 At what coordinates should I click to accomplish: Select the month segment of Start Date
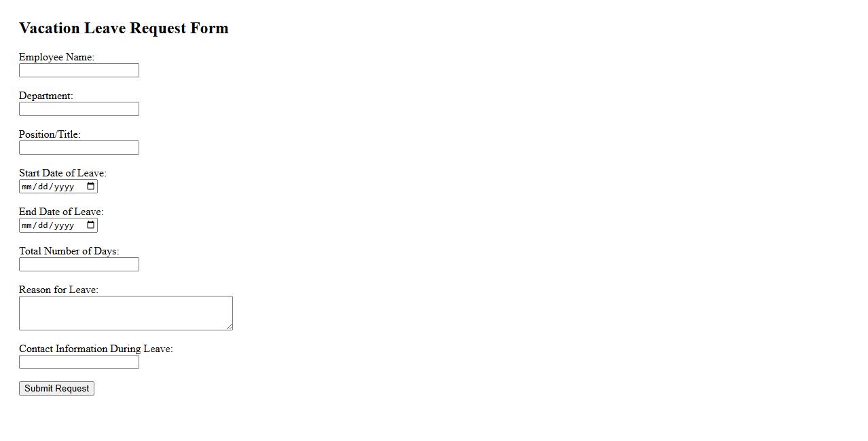(x=27, y=187)
